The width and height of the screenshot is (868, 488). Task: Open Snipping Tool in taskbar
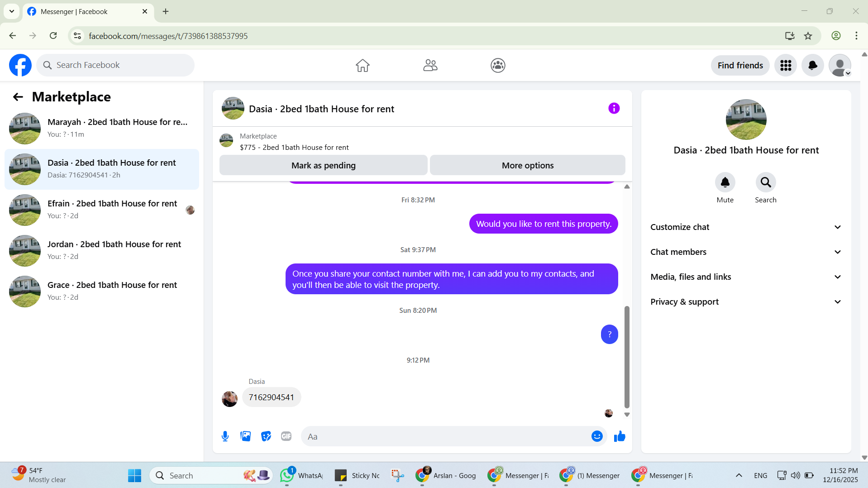[397, 475]
